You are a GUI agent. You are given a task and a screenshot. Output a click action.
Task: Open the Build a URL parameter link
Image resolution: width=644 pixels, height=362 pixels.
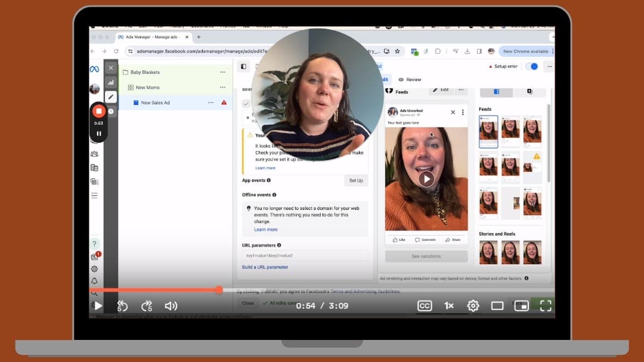(x=265, y=267)
